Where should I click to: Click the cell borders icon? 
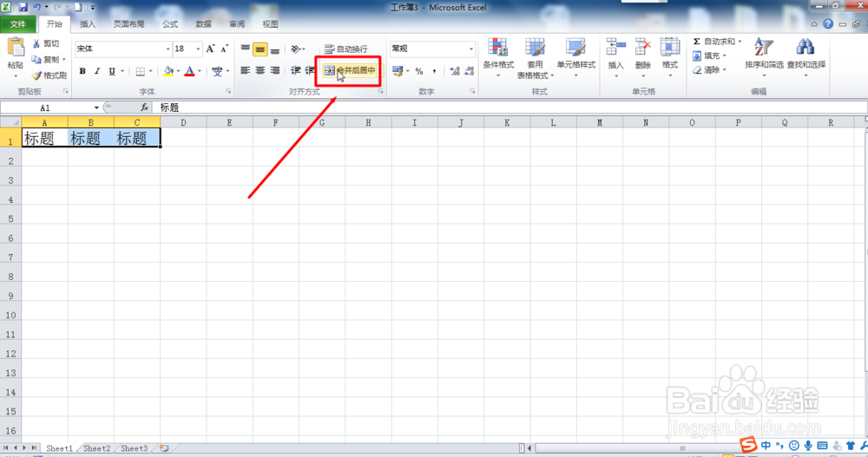tap(141, 71)
